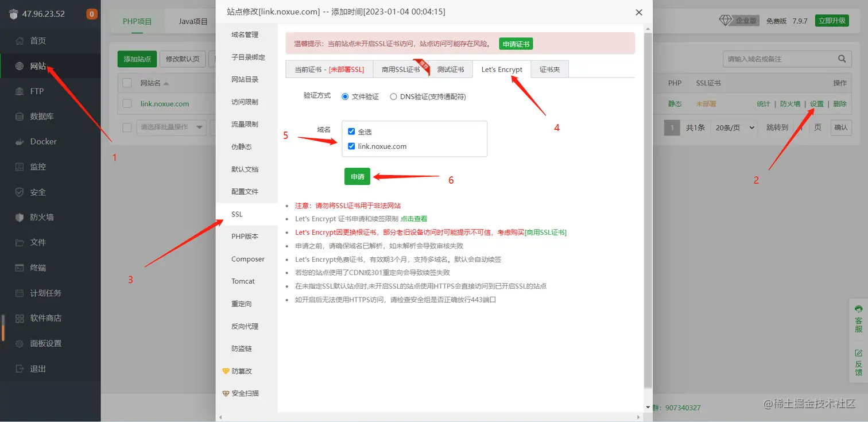Open the Docker whale icon

coord(20,141)
